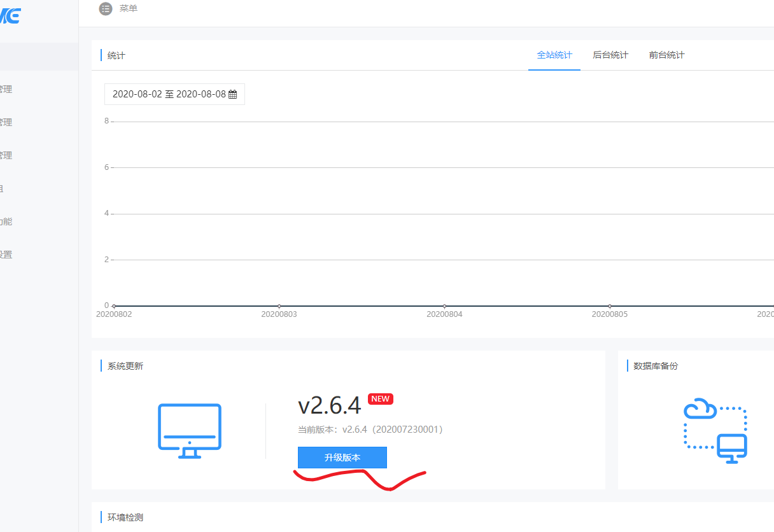Switch to the 后台统计 tab
Screen dimensions: 774x532
click(x=610, y=55)
